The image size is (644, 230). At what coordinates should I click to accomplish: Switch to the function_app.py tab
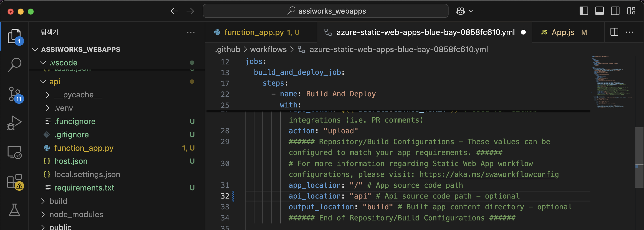coord(254,32)
